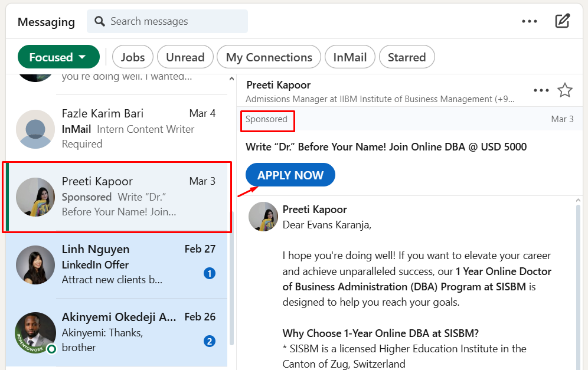Screen dimensions: 588x370
Task: Select Preeti Kapoor's sponsored conversation
Action: [x=116, y=197]
